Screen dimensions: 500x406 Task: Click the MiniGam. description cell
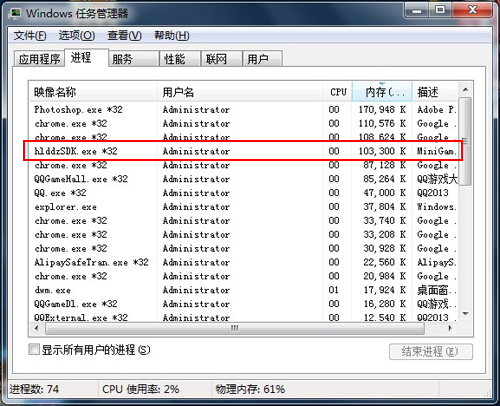(x=437, y=151)
